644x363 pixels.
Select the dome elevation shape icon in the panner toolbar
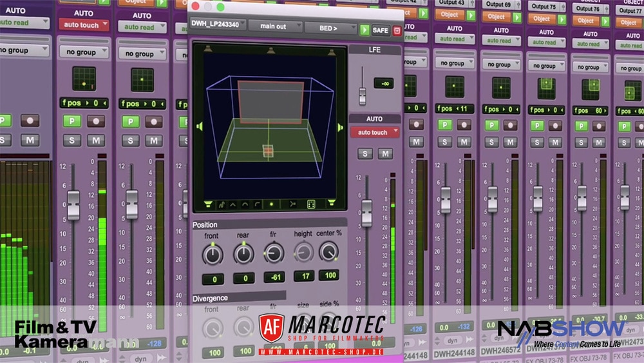[245, 204]
